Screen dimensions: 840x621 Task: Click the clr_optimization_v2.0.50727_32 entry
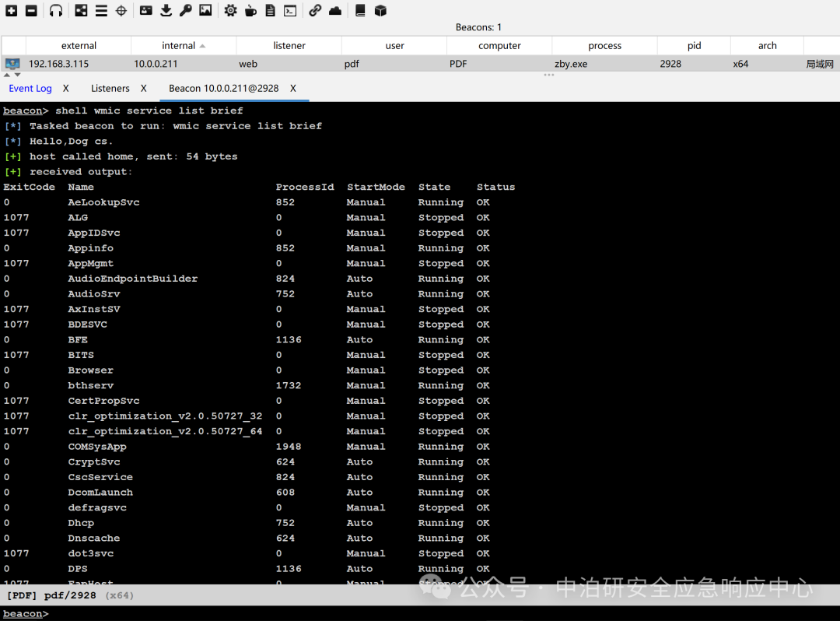165,416
